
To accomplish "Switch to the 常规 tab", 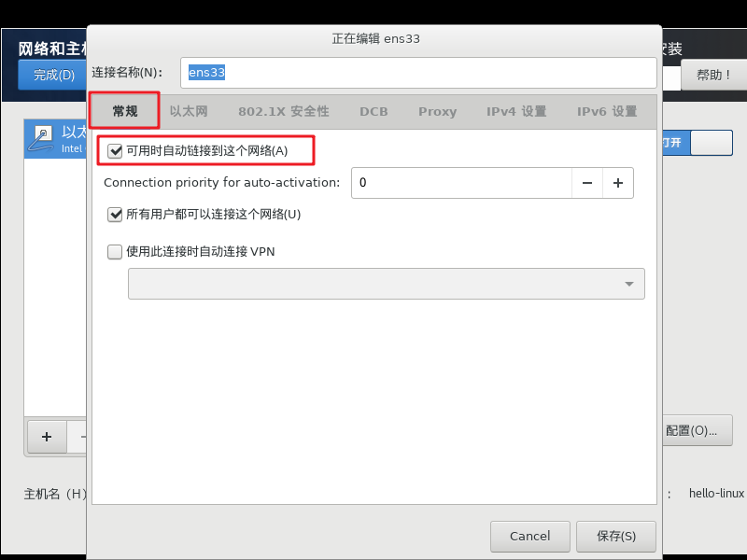I will [x=125, y=111].
